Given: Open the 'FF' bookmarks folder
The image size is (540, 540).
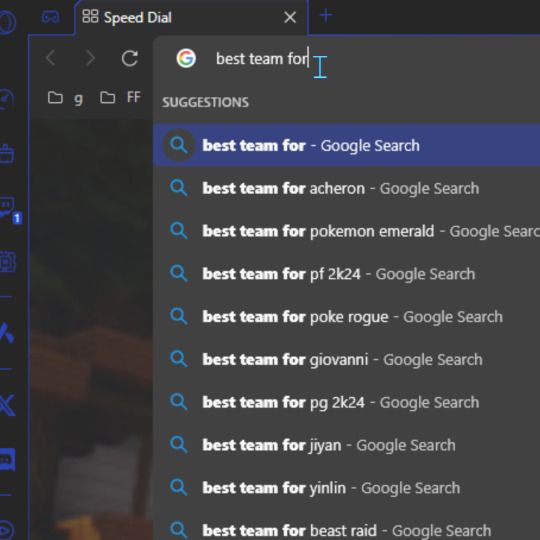Looking at the screenshot, I should [x=121, y=98].
